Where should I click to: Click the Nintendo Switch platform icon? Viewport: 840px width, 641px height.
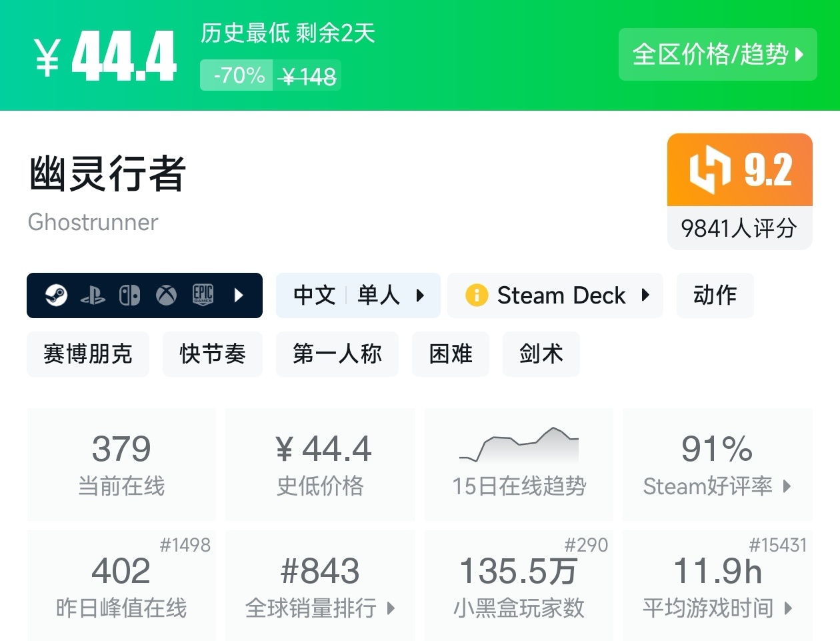[x=129, y=295]
